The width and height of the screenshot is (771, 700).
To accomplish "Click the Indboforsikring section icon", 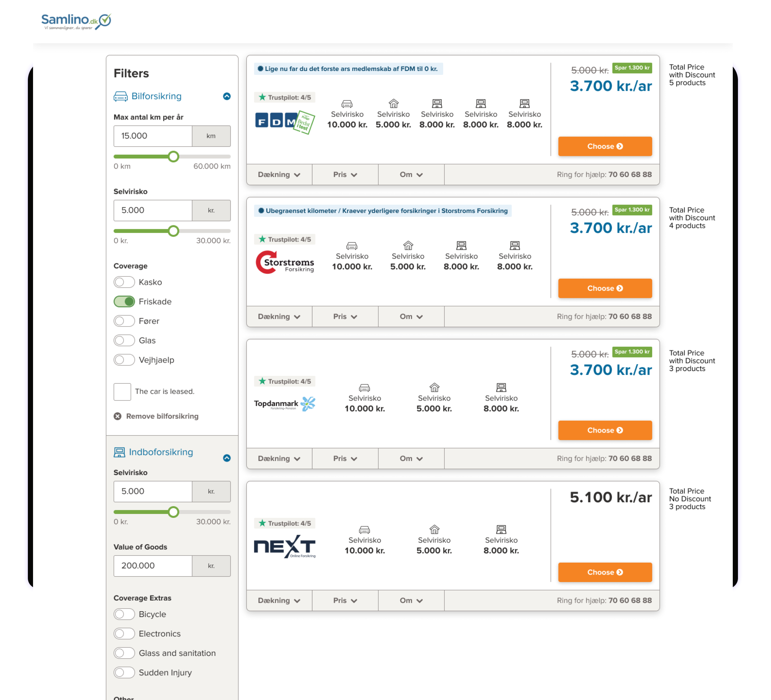I will (119, 452).
